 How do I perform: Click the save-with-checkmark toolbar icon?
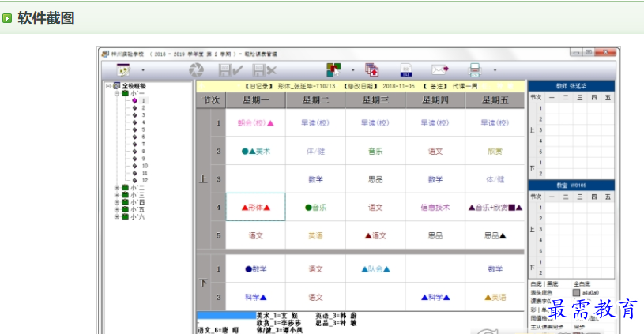(x=230, y=70)
